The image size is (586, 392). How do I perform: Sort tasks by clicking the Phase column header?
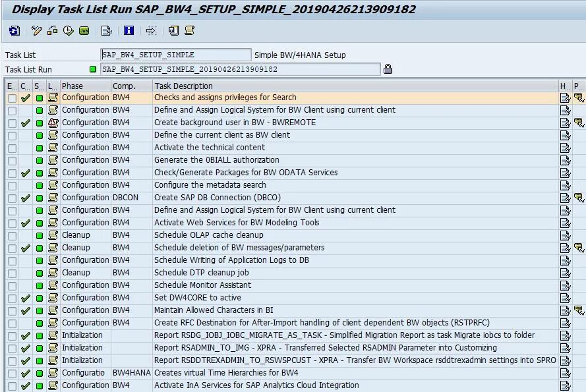(x=85, y=85)
